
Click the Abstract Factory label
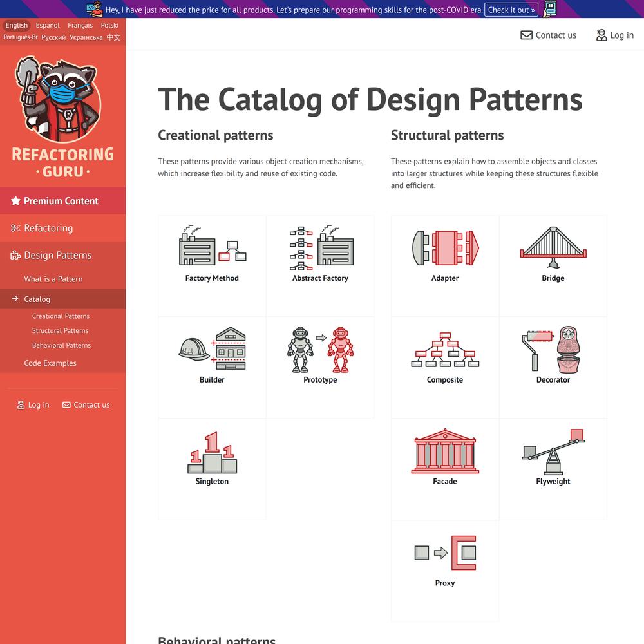point(320,278)
